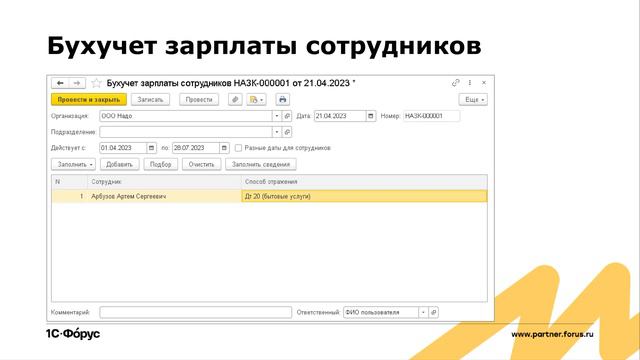Click the Номер field НАЗК-000001

pyautogui.click(x=431, y=116)
